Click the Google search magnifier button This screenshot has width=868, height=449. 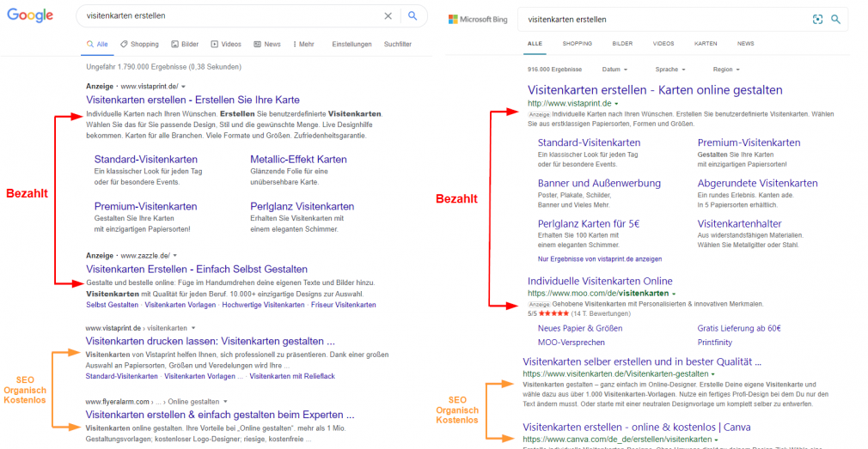click(x=413, y=16)
